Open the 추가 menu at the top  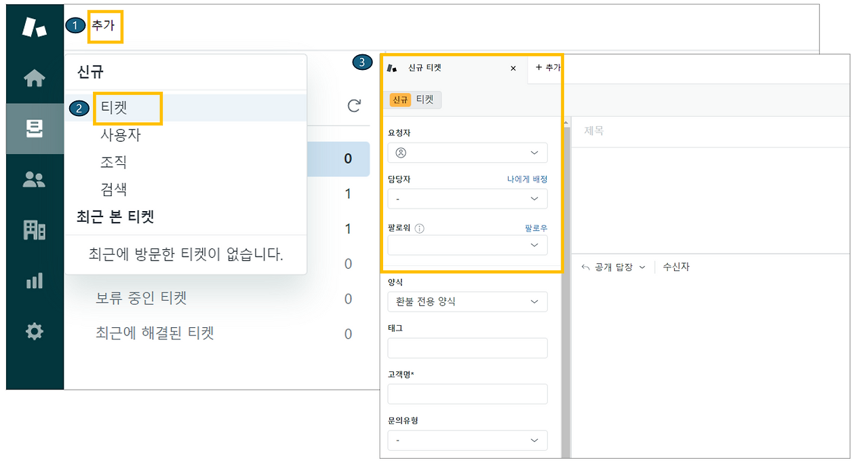tap(105, 26)
